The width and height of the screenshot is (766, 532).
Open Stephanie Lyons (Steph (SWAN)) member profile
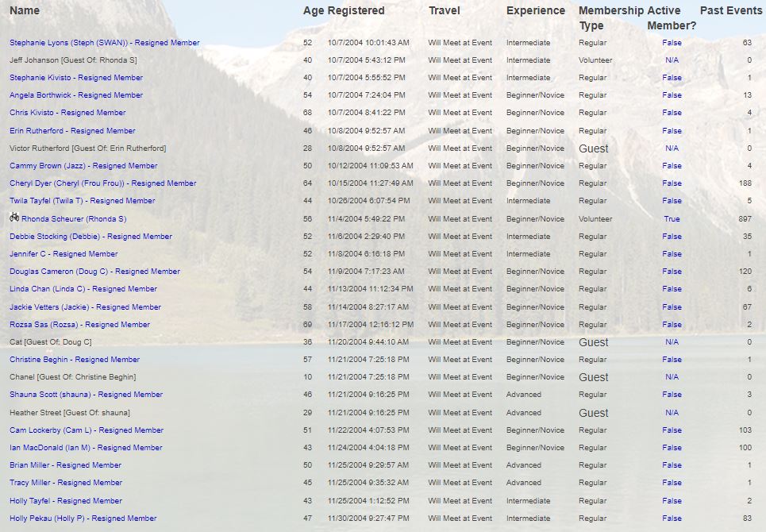point(105,43)
